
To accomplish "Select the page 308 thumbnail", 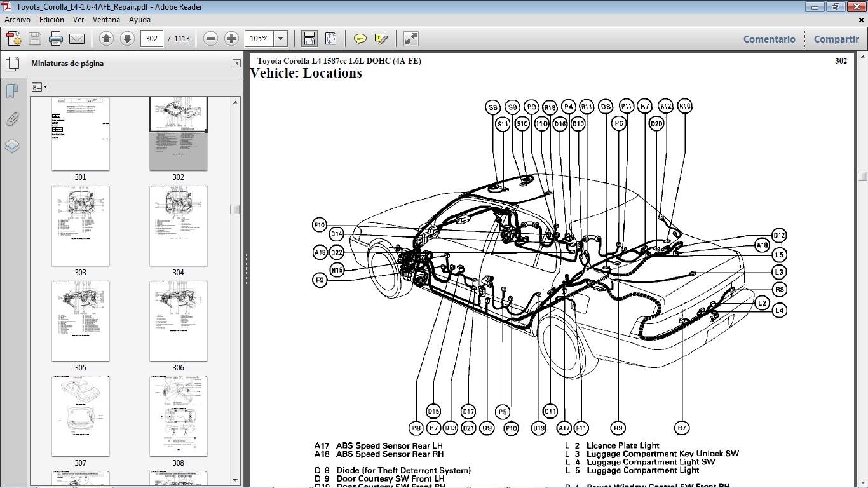I will point(179,416).
